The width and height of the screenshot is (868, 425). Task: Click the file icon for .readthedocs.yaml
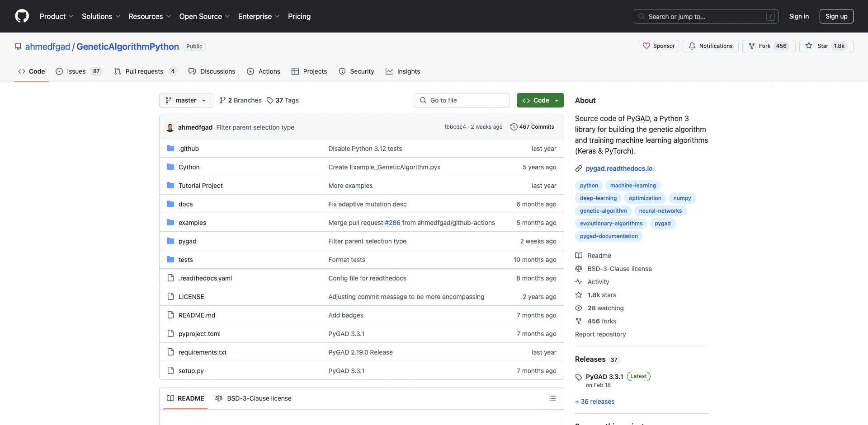click(170, 278)
